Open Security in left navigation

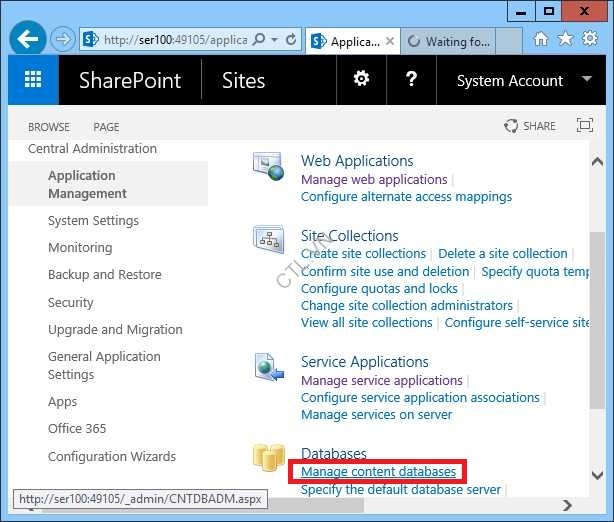tap(71, 303)
